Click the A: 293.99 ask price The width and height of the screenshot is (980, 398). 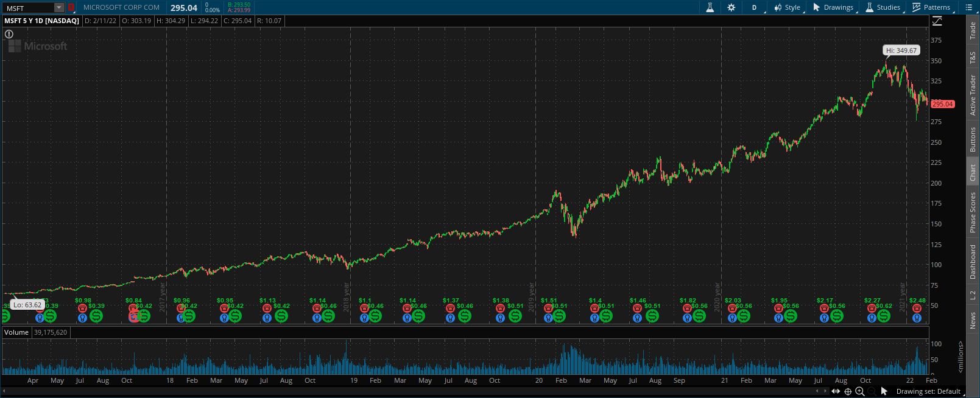239,10
